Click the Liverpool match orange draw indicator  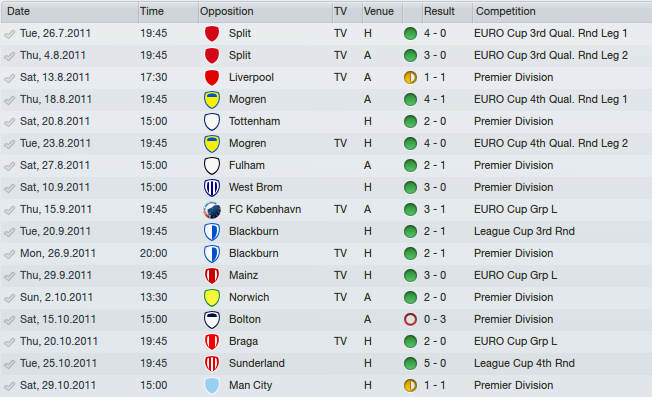coord(410,77)
